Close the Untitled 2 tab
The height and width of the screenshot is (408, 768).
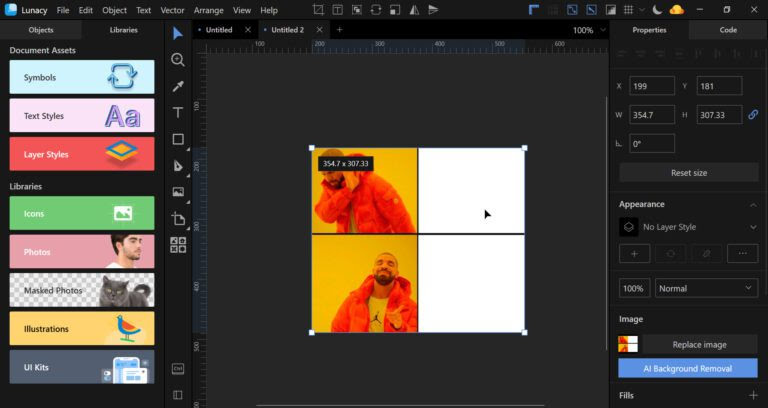click(x=319, y=30)
